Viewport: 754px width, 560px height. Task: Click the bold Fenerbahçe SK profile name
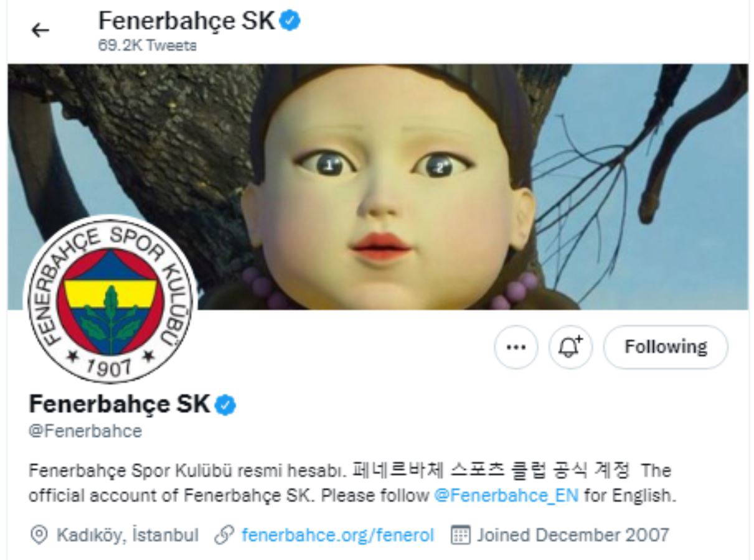coord(120,404)
